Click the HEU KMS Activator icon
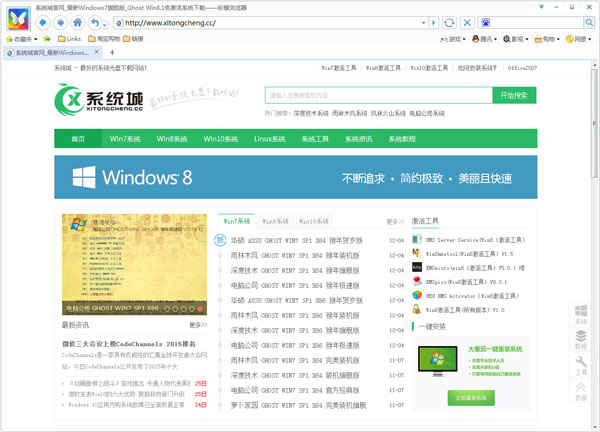The height and width of the screenshot is (432, 600). (417, 295)
